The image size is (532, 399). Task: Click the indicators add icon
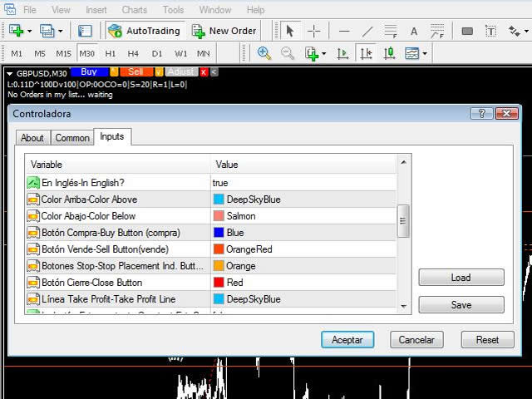pyautogui.click(x=311, y=53)
